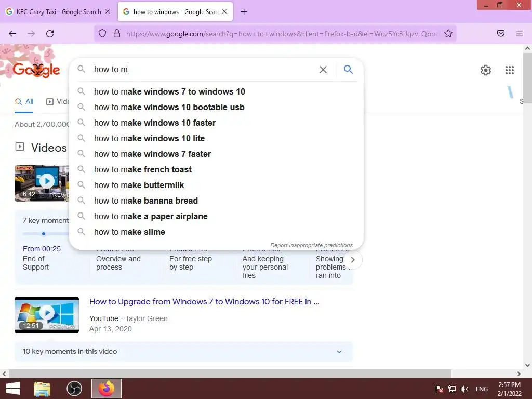Go back with the browser back arrow
532x399 pixels.
tap(12, 34)
